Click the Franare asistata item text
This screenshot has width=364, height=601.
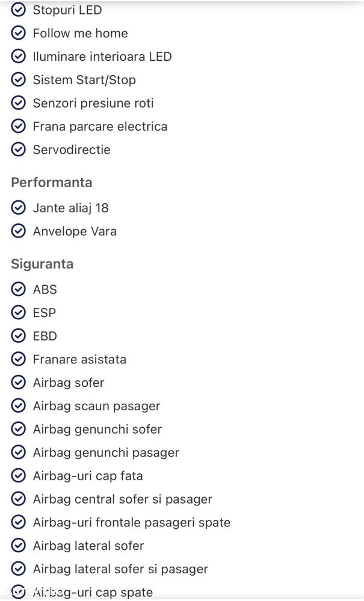click(79, 359)
